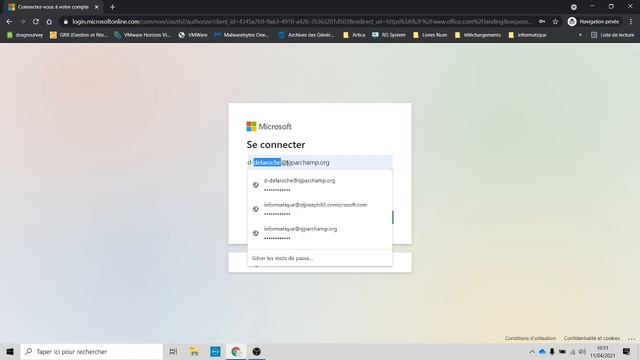
Task: Click Gérer les mots de passe
Action: pyautogui.click(x=282, y=258)
